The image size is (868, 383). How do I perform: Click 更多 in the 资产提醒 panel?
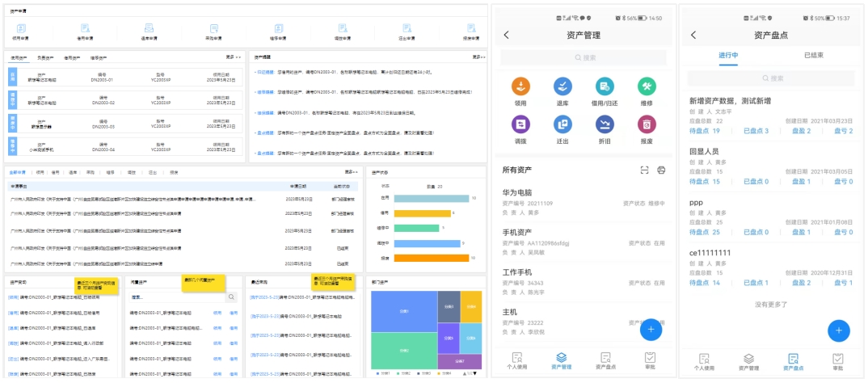478,57
